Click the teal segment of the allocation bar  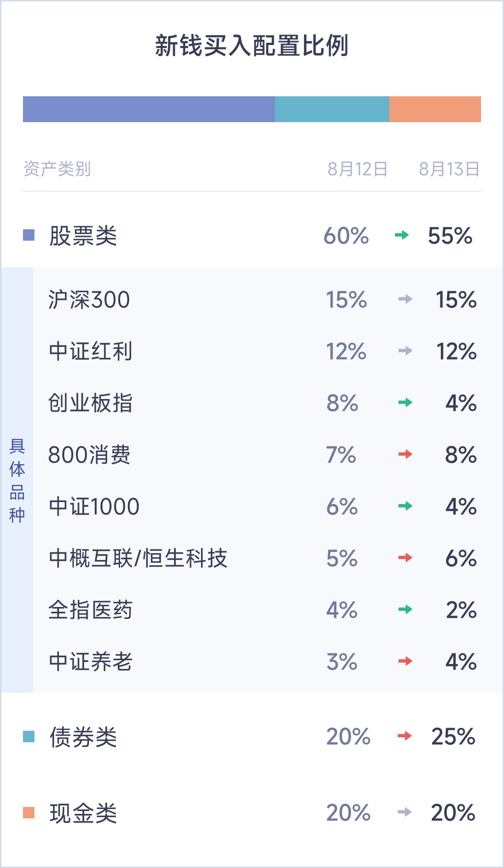point(332,109)
